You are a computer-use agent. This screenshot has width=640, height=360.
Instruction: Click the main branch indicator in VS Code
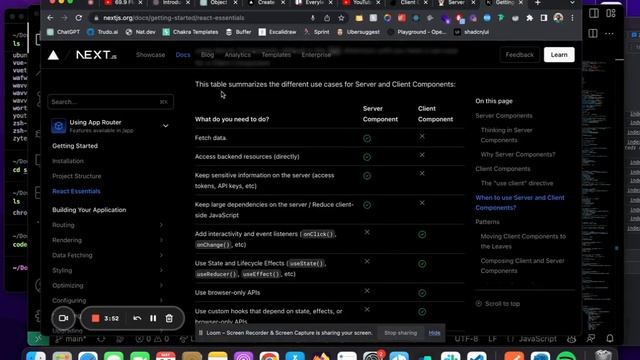(x=70, y=339)
